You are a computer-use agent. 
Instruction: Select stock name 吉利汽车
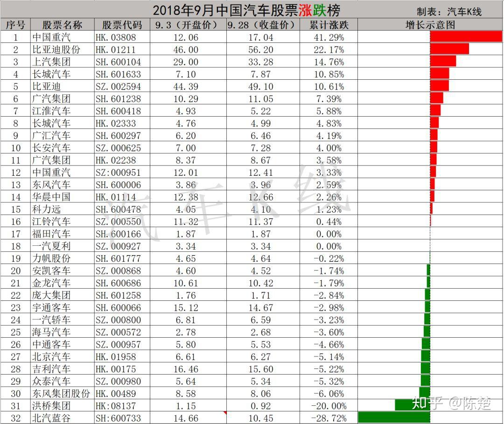(x=51, y=369)
